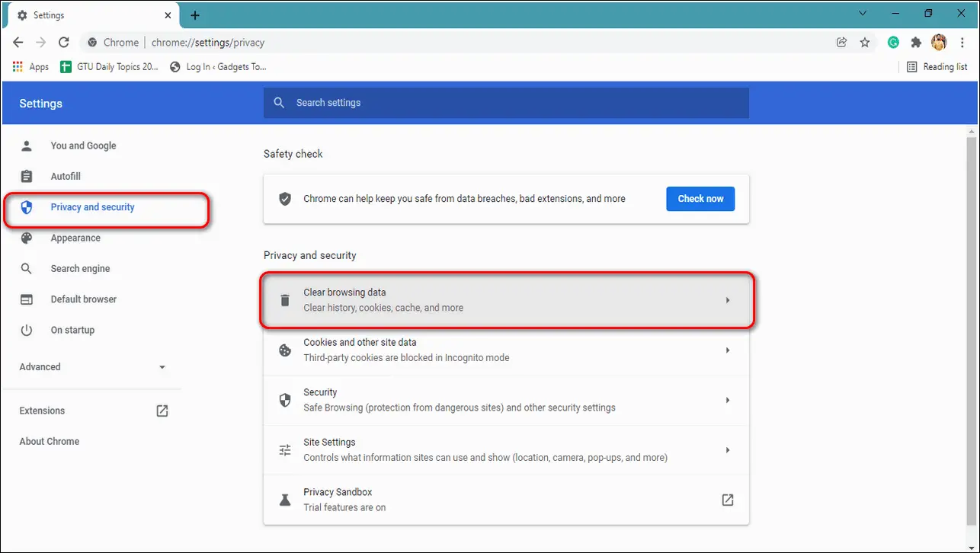
Task: Click the share page icon in the address bar
Action: pyautogui.click(x=841, y=43)
